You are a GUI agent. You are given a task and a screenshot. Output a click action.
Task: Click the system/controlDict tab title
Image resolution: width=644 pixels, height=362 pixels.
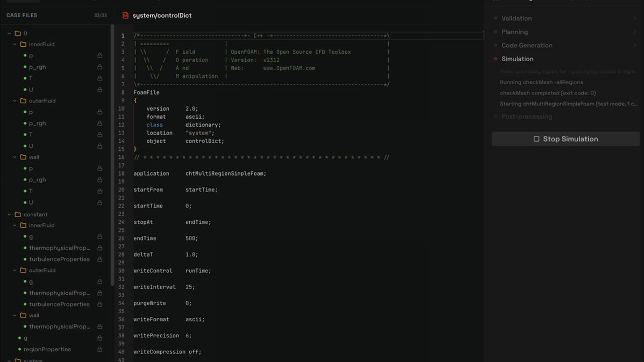[x=162, y=15]
